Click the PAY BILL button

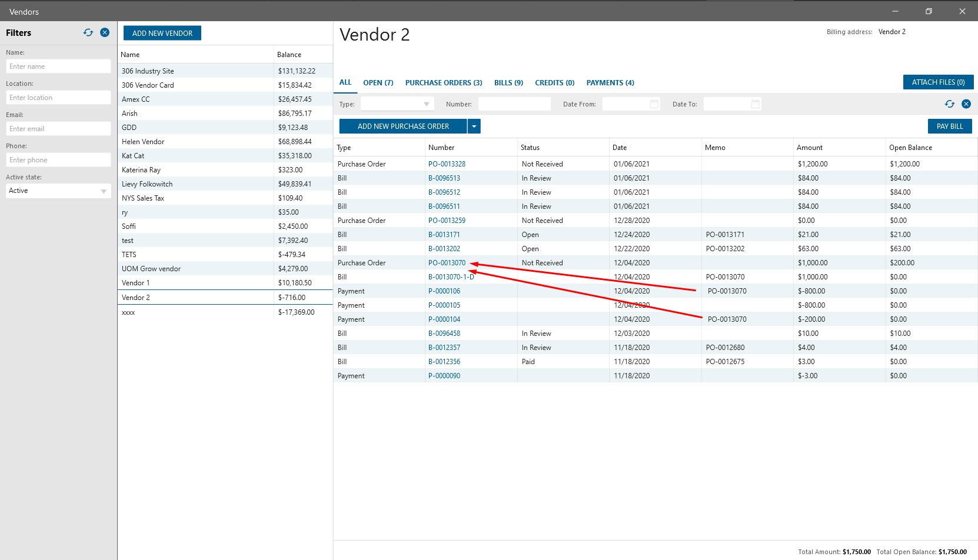950,126
